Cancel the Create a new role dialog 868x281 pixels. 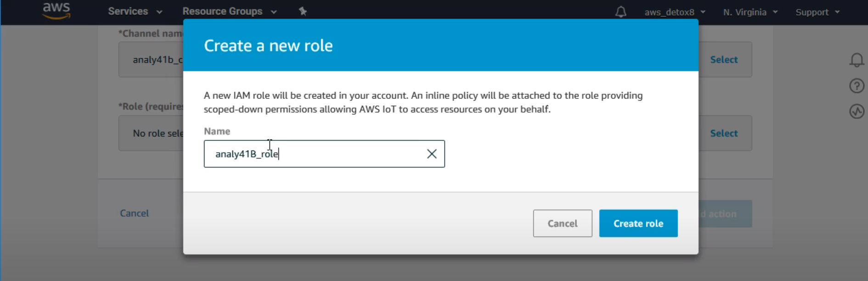click(562, 224)
